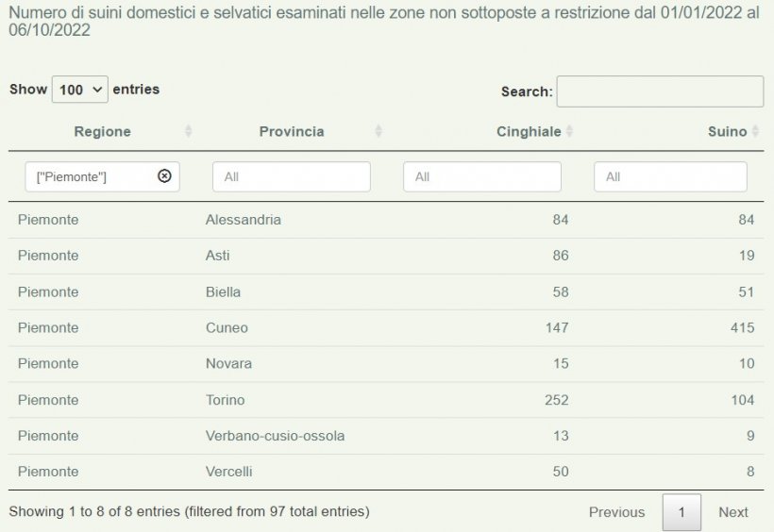Sort by Suino column arrows
This screenshot has width=774, height=532.
[755, 131]
